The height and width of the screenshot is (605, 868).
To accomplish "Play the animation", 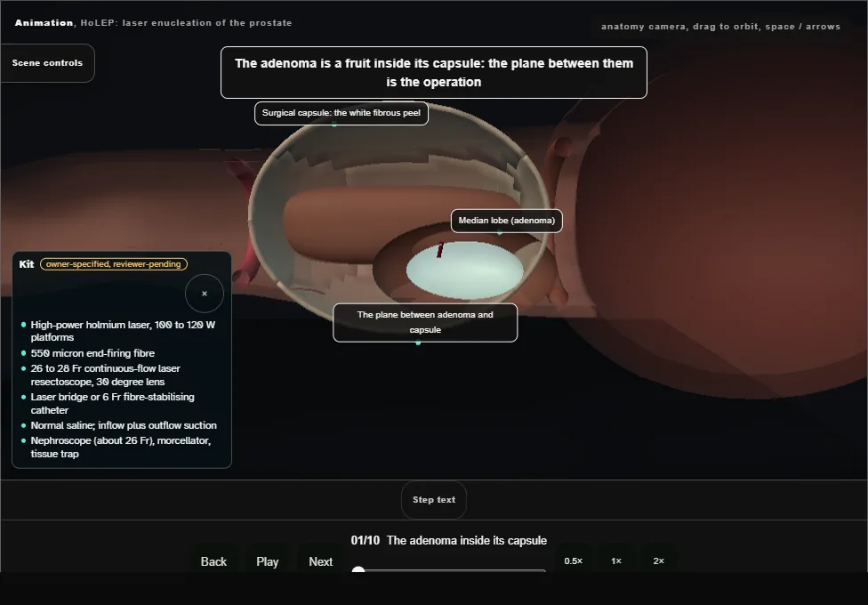I will click(268, 561).
